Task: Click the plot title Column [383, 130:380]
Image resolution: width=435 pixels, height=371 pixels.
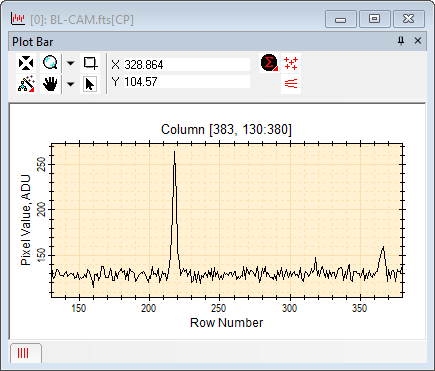Action: [x=226, y=129]
